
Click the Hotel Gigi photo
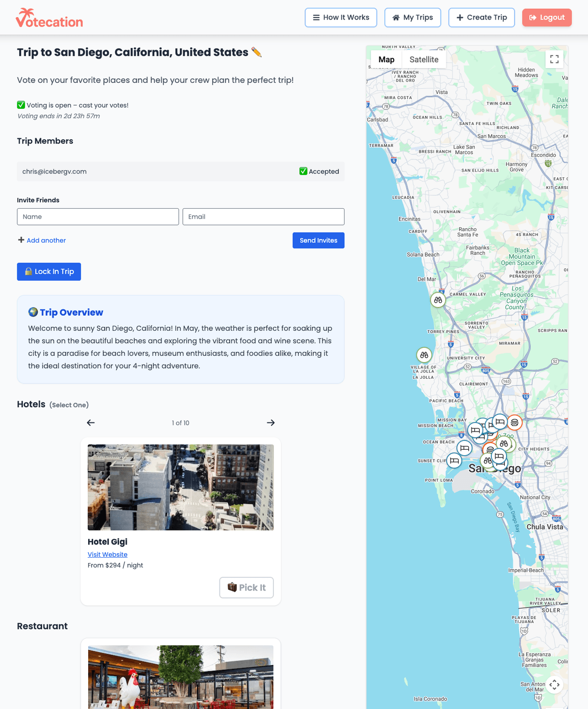point(180,487)
